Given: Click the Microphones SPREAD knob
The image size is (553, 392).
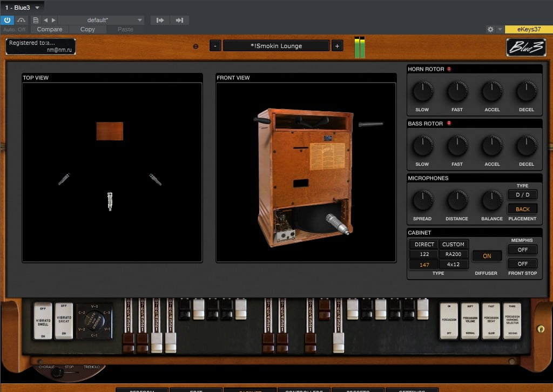Looking at the screenshot, I should (x=423, y=200).
